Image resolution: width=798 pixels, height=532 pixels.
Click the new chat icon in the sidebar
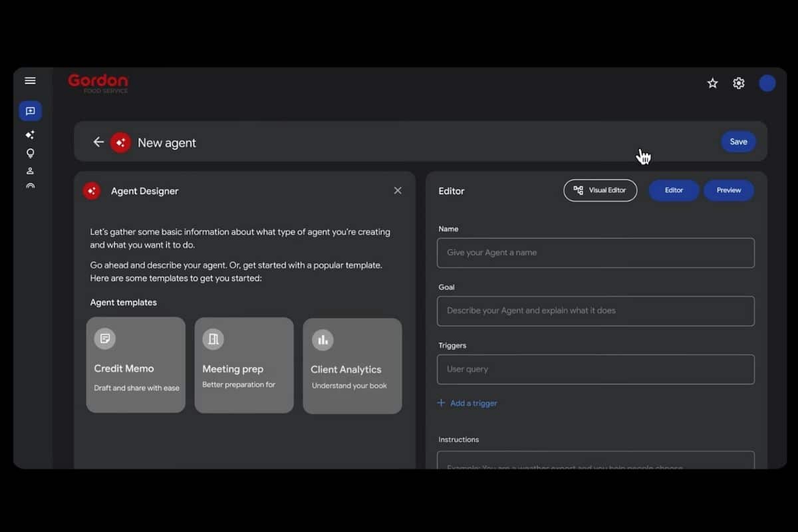[30, 111]
